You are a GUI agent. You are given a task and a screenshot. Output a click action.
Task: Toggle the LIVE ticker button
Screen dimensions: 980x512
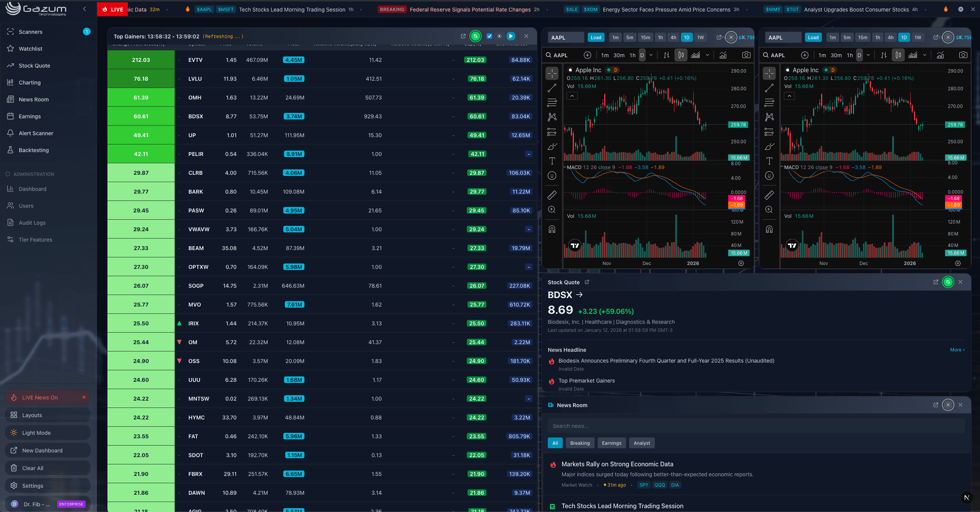tap(113, 9)
